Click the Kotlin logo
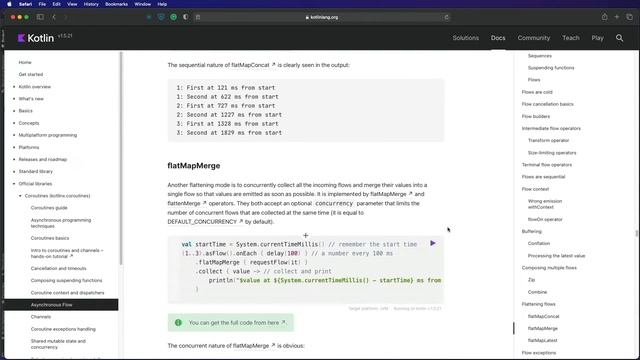The height and width of the screenshot is (360, 640). point(36,38)
